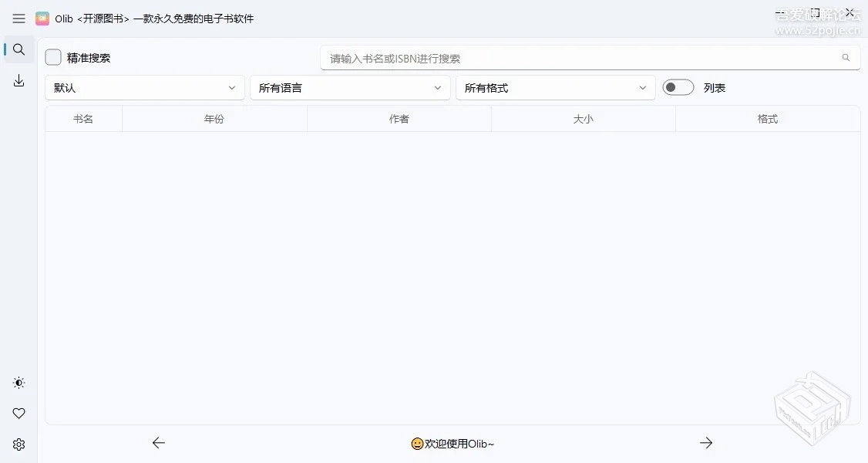Viewport: 868px width, 463px height.
Task: Switch theme using the brightness icon
Action: pos(19,382)
